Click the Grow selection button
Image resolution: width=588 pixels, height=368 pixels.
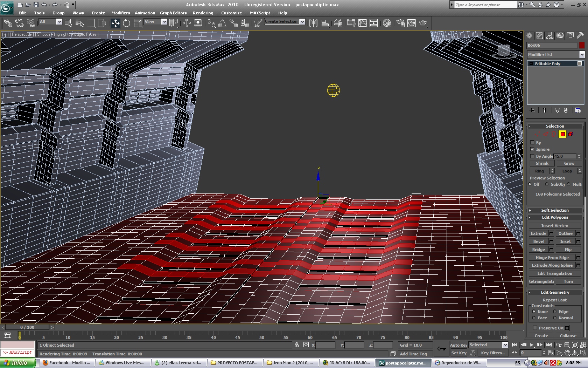coord(569,163)
